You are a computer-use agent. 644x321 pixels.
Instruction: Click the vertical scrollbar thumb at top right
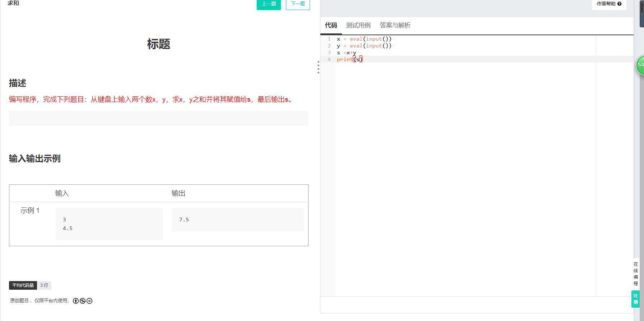641,13
